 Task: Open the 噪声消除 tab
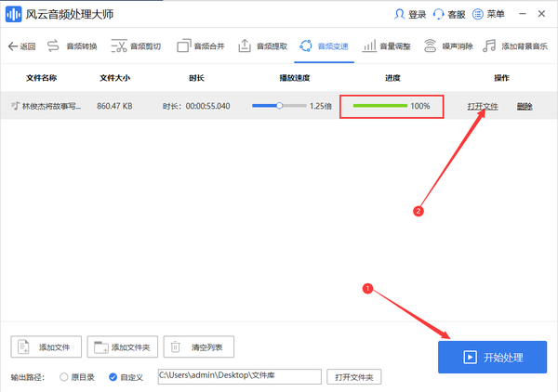pyautogui.click(x=448, y=46)
